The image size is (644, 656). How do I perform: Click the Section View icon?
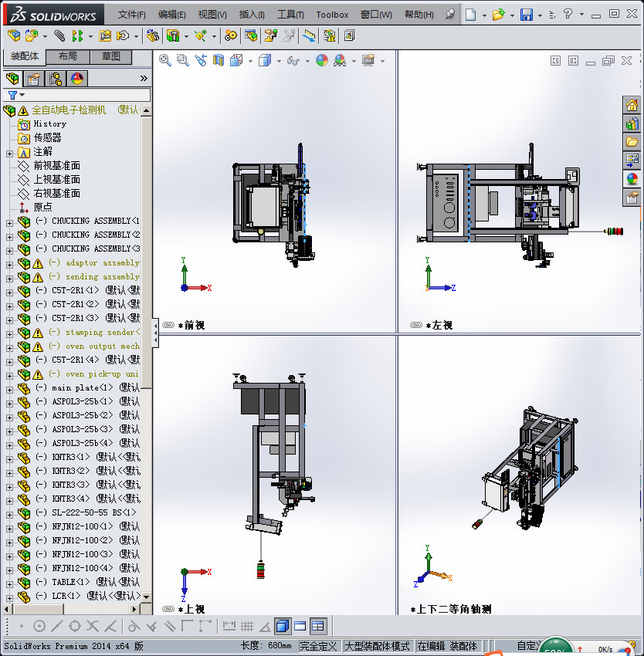click(219, 61)
